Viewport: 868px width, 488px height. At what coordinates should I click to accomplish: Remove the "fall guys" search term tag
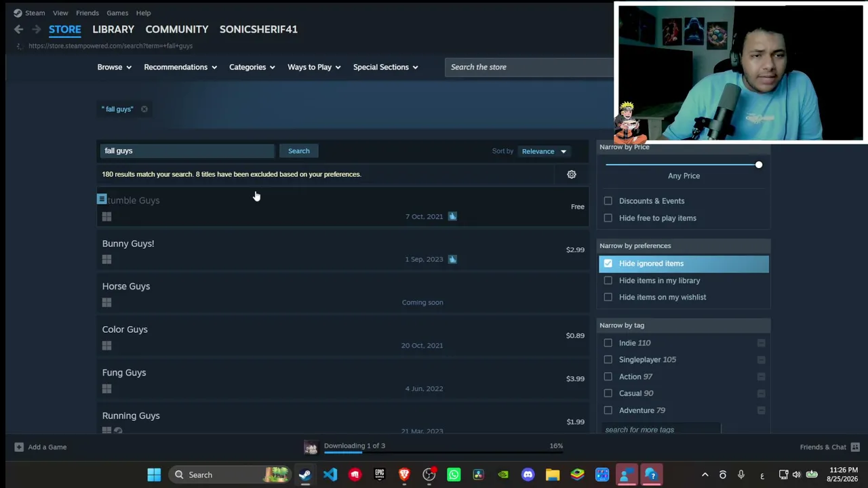click(x=144, y=109)
